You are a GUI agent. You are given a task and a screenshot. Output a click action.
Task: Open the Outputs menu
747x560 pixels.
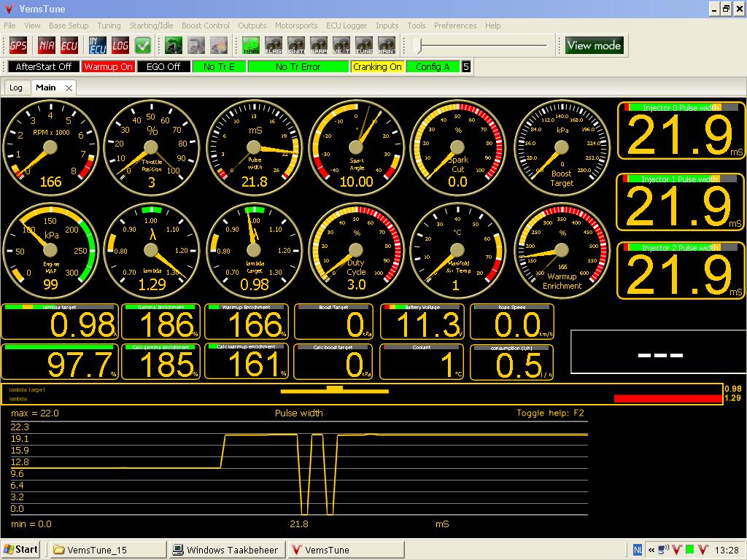pyautogui.click(x=252, y=26)
